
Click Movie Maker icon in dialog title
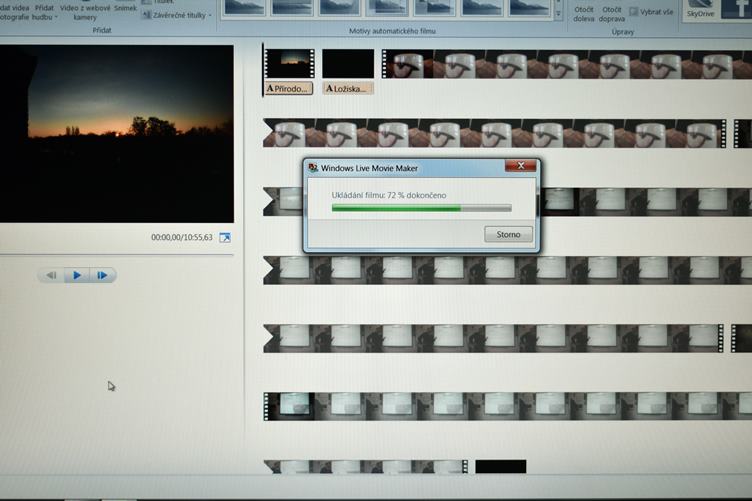click(x=313, y=168)
